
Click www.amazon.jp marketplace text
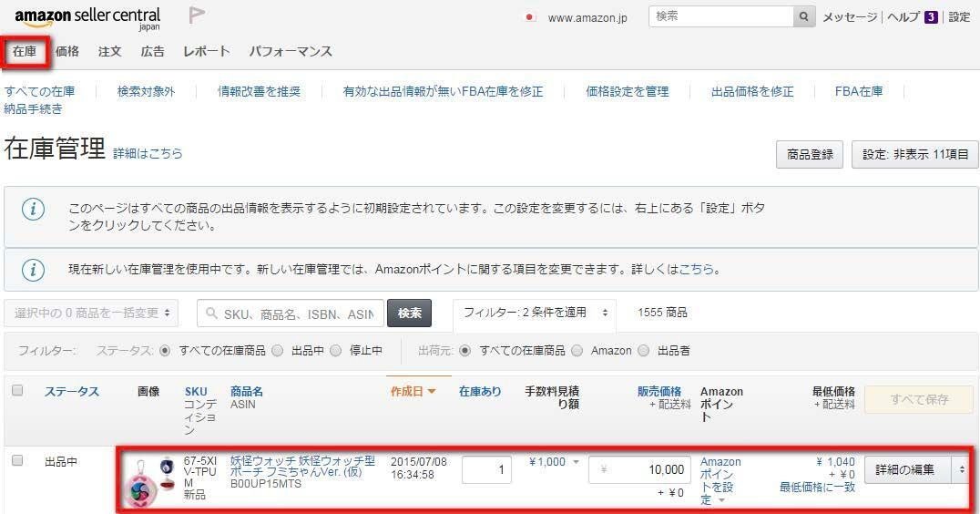[x=587, y=18]
